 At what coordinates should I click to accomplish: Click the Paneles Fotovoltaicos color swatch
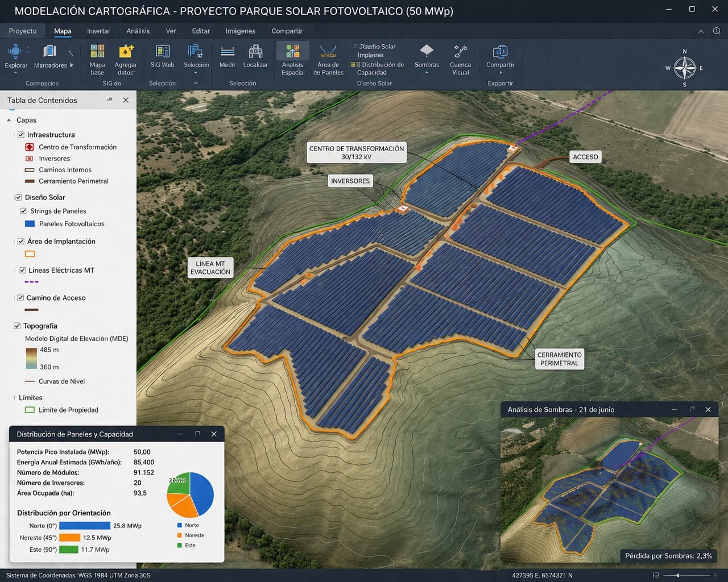[x=29, y=224]
